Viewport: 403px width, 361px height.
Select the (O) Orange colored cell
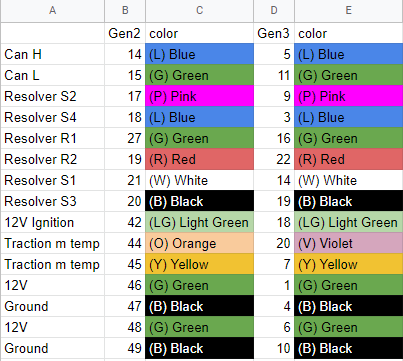(x=199, y=243)
